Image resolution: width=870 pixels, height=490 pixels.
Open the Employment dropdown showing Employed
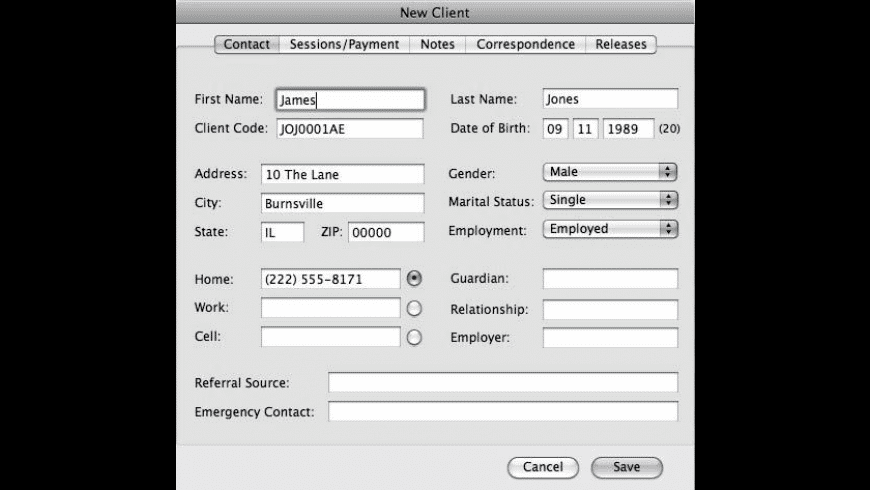(610, 229)
